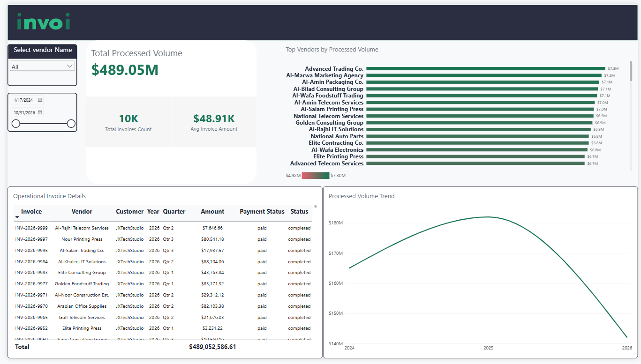Click vendor cell Al-Khaleej IT Solutions
This screenshot has height=364, width=641.
[x=82, y=262]
